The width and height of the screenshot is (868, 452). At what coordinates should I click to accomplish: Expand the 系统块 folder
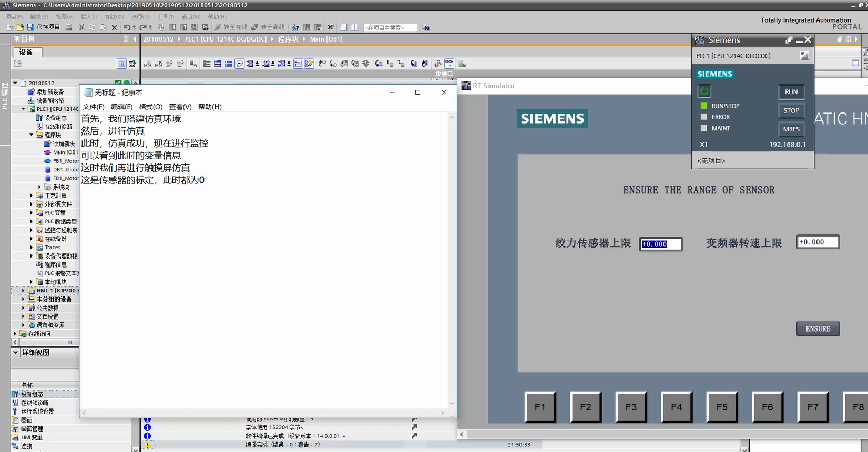(40, 187)
